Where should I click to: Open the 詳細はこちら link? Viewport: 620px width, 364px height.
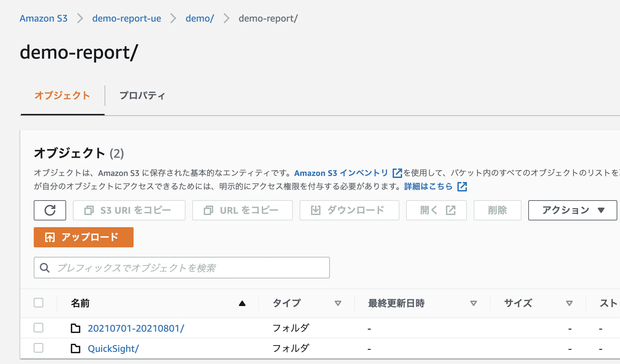pyautogui.click(x=428, y=186)
